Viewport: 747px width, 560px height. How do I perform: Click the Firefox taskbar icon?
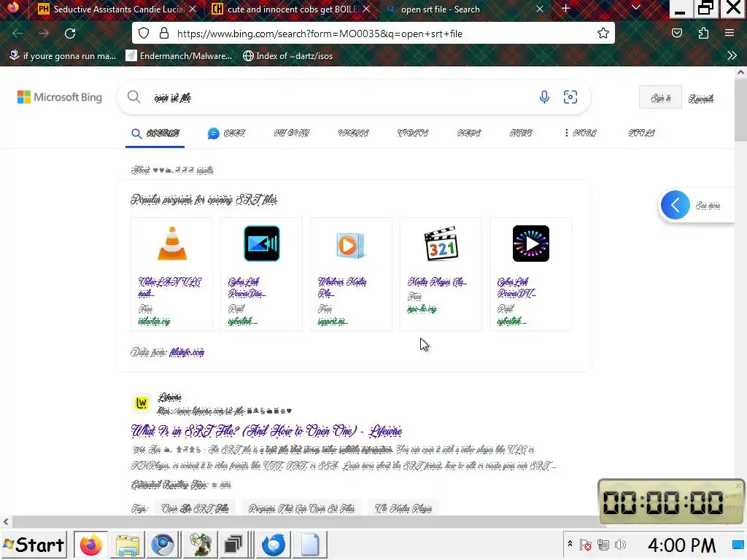point(90,545)
